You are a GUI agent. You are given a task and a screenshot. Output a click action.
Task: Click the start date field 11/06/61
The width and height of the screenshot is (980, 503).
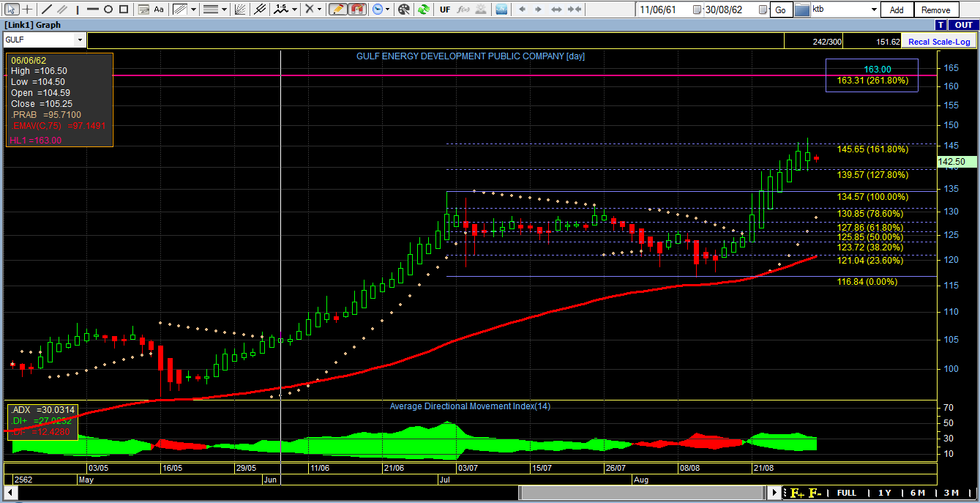659,10
